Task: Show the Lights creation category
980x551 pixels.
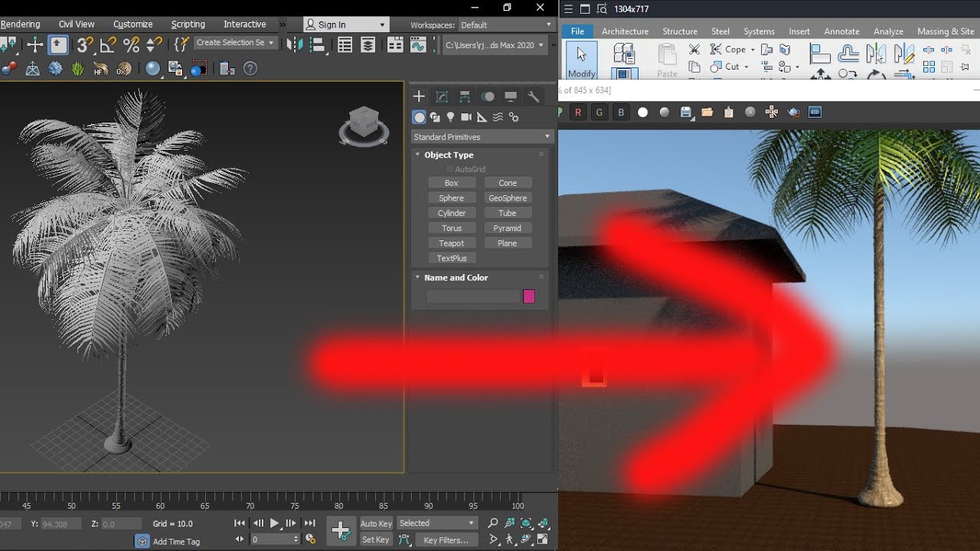Action: coord(450,117)
